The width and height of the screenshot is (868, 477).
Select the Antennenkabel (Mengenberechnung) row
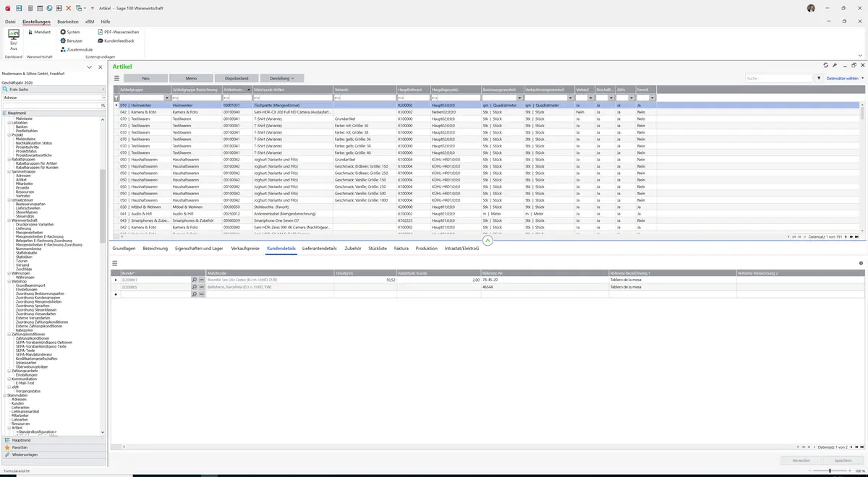point(486,214)
